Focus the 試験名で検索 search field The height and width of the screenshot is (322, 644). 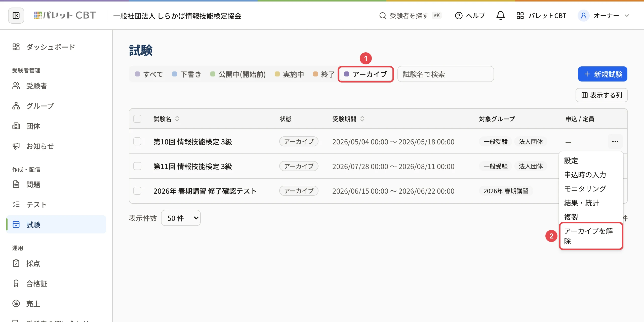tap(446, 74)
